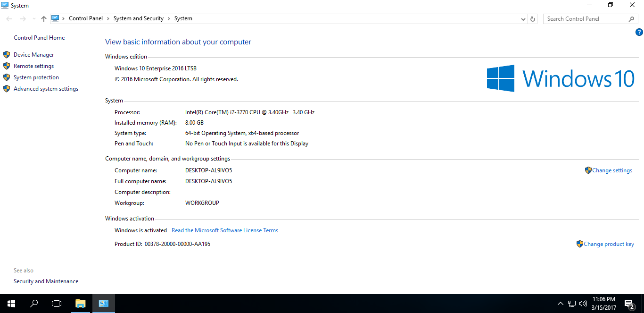Open the Windows Start menu

coord(11,304)
